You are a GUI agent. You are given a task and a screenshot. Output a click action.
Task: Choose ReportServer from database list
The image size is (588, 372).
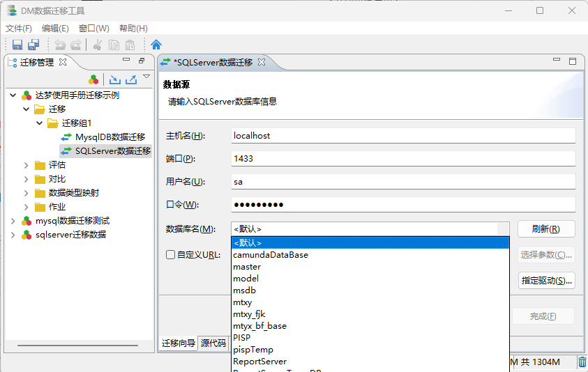[370, 362]
